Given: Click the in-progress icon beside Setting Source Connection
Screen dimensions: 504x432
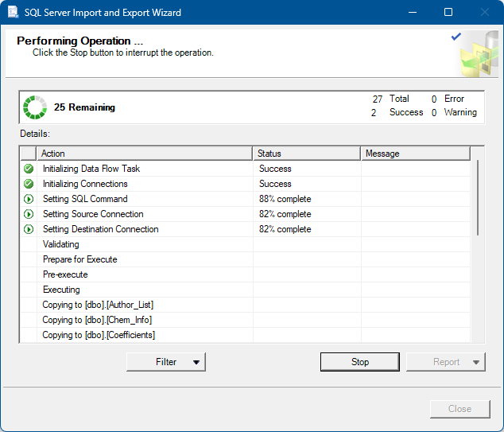Looking at the screenshot, I should click(29, 214).
